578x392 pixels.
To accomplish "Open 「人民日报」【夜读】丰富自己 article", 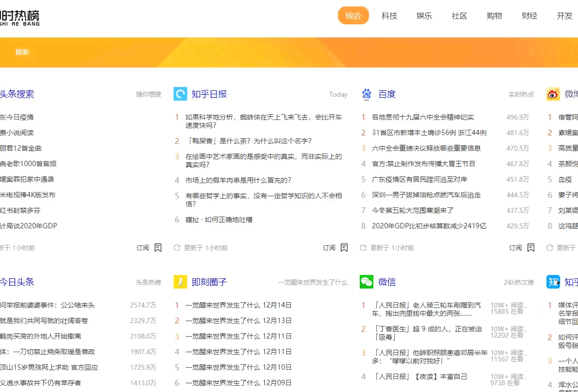I will (420, 376).
